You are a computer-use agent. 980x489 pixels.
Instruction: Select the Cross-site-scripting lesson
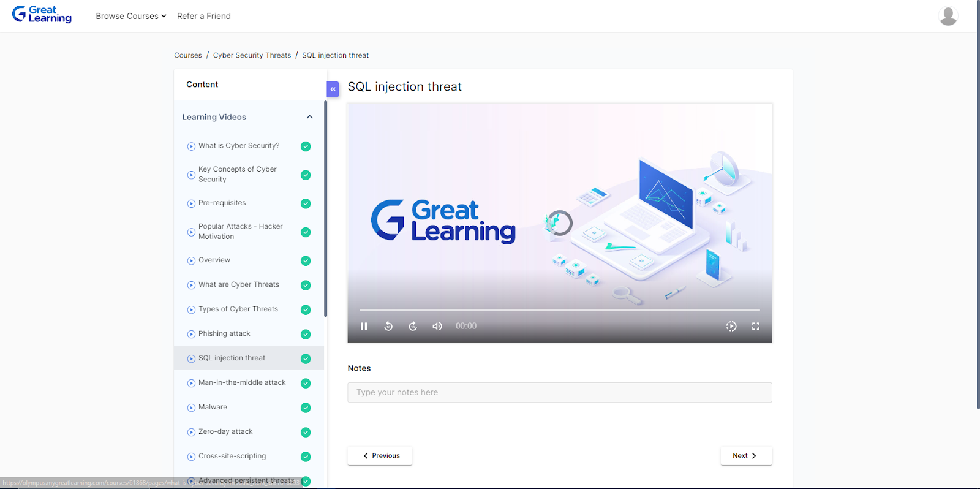(232, 456)
